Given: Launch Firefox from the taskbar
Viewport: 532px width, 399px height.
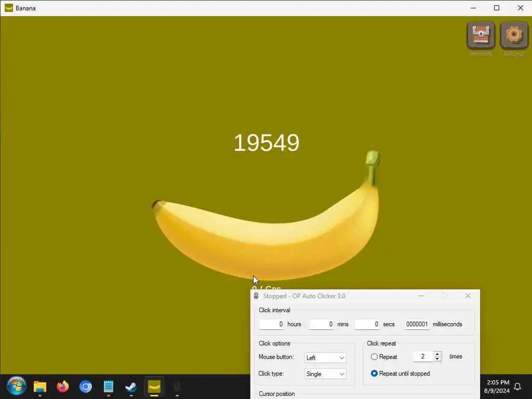Looking at the screenshot, I should (63, 387).
